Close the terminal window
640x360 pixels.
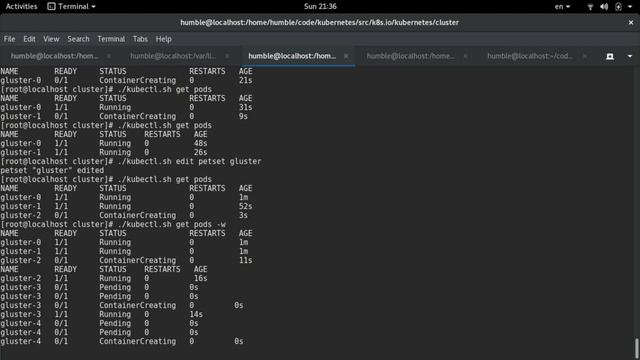[x=631, y=22]
